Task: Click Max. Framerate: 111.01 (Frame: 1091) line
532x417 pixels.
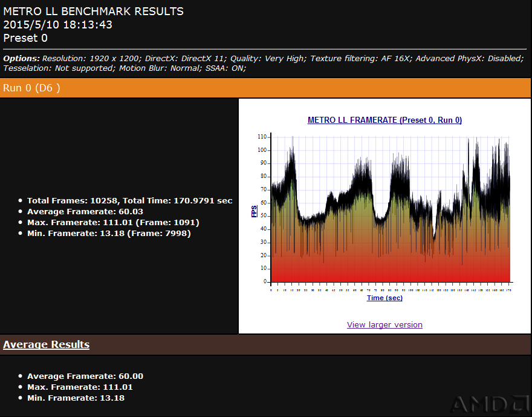Action: click(113, 223)
